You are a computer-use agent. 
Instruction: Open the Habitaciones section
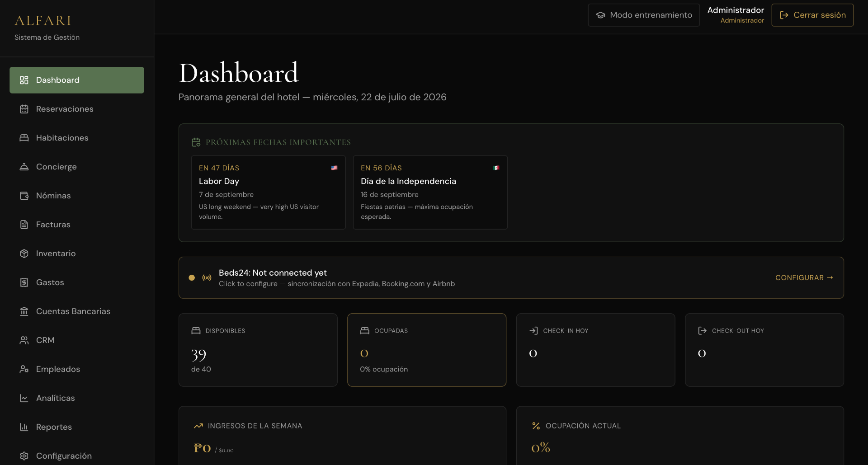[x=77, y=138]
